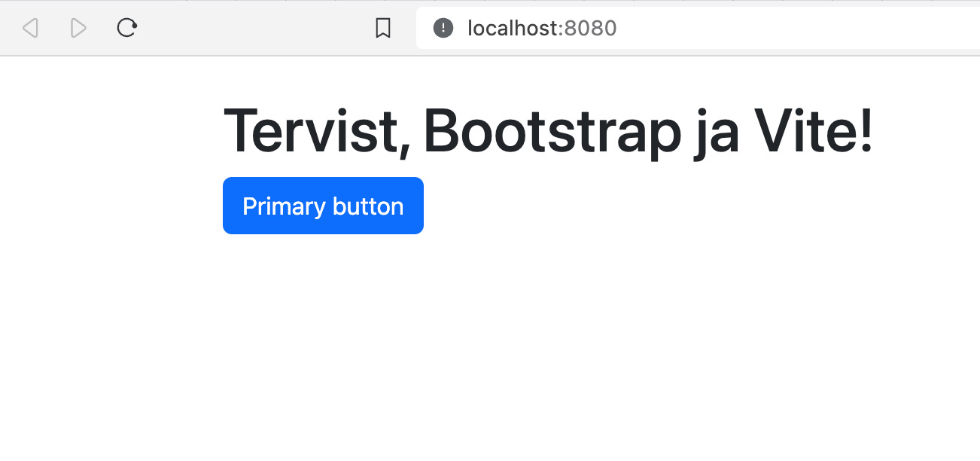
Task: Focus the address bar showing localhost:8080
Action: pyautogui.click(x=677, y=29)
